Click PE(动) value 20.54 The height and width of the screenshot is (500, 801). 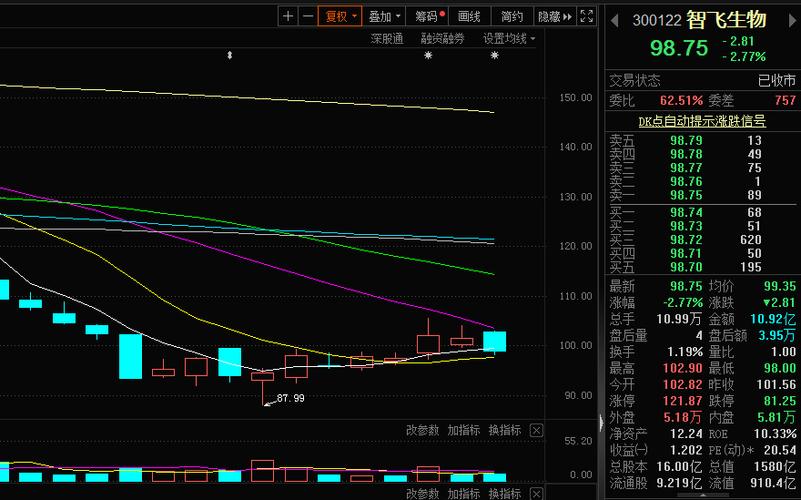[x=780, y=450]
